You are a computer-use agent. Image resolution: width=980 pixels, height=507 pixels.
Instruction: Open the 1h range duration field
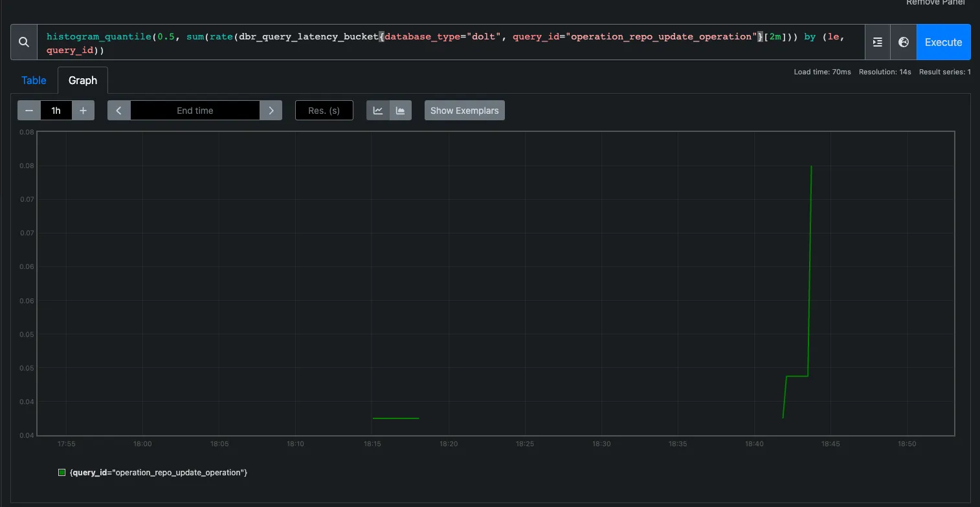point(56,110)
